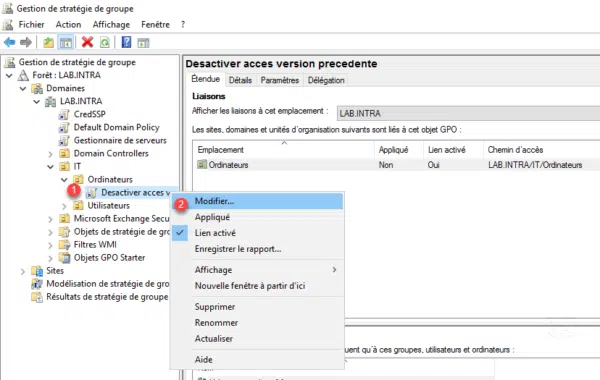Switch to the Détails tab
Image resolution: width=600 pixels, height=380 pixels.
(x=240, y=80)
